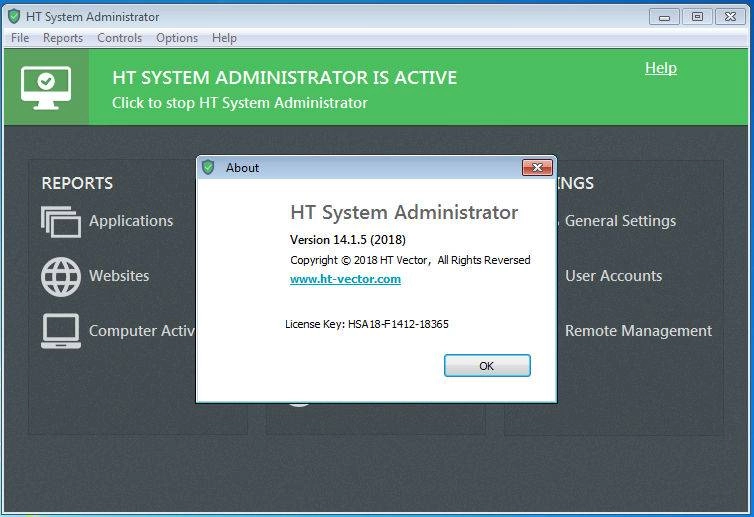Close the About dialog
754x517 pixels.
537,167
